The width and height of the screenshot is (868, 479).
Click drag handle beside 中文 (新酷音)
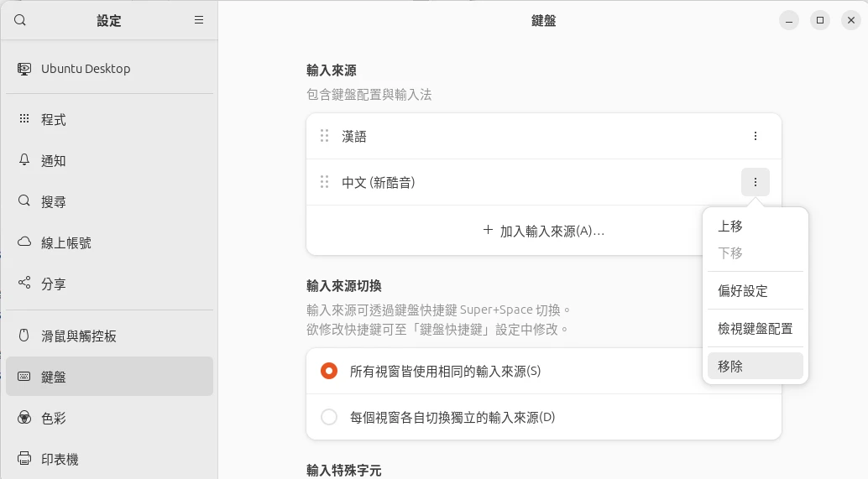point(324,182)
